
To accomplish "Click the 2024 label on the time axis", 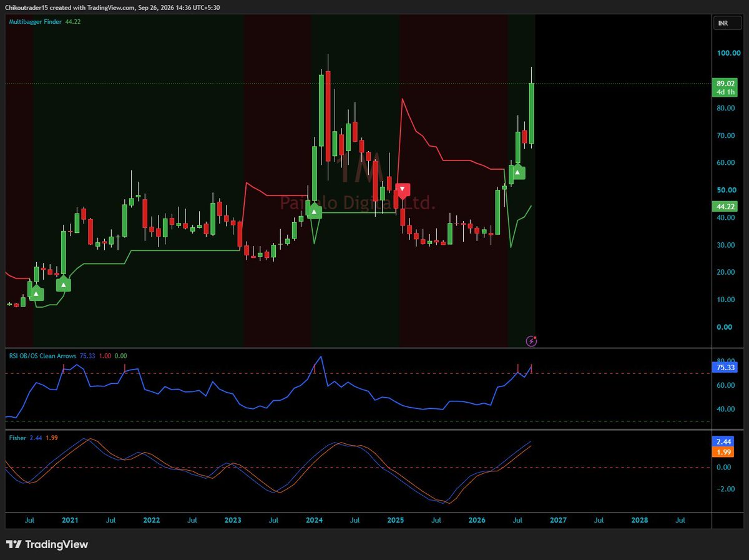I will (x=314, y=519).
